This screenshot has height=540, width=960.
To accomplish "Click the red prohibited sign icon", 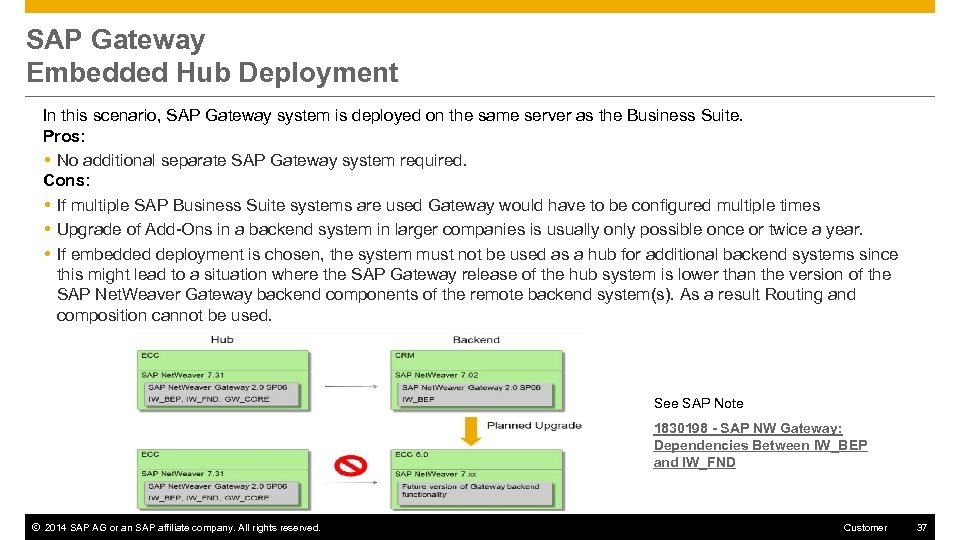I will click(x=351, y=466).
